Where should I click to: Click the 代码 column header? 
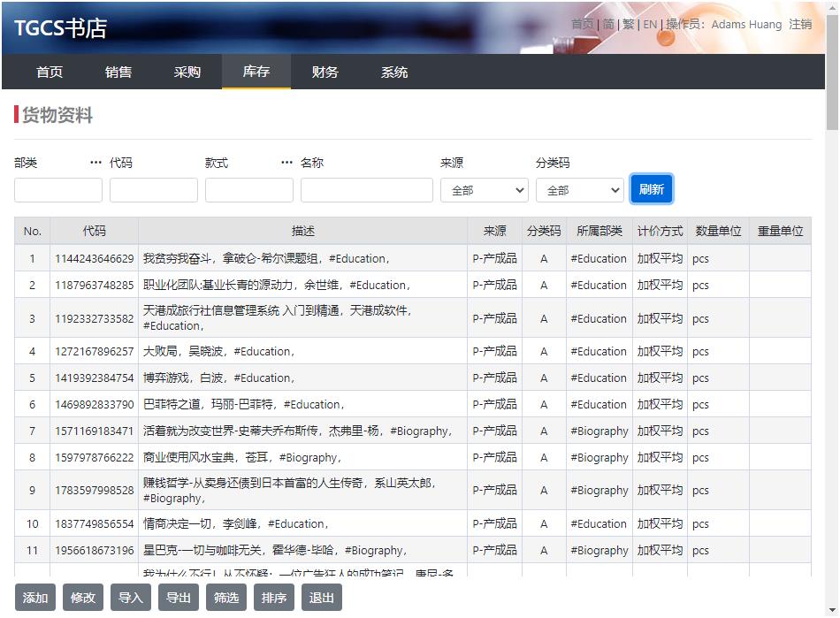click(95, 231)
